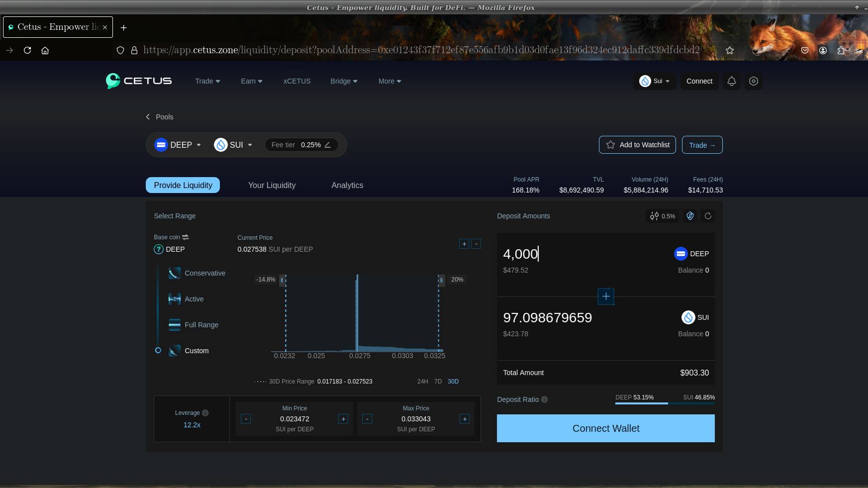Open the Firefox extensions icon
This screenshot has width=868, height=488.
(841, 50)
